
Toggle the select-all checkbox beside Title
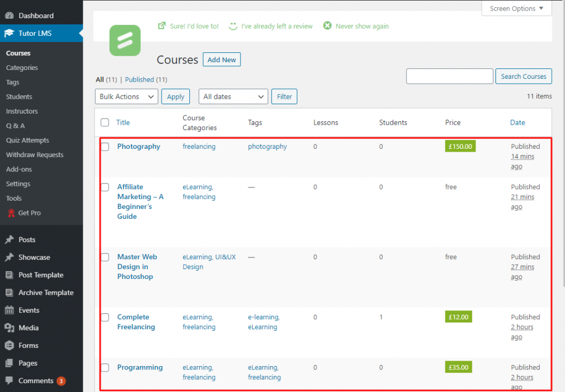(x=105, y=122)
